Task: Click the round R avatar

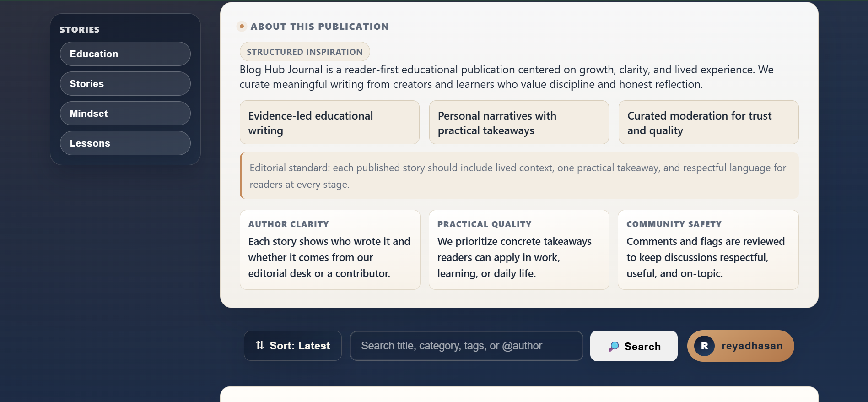Action: [704, 346]
